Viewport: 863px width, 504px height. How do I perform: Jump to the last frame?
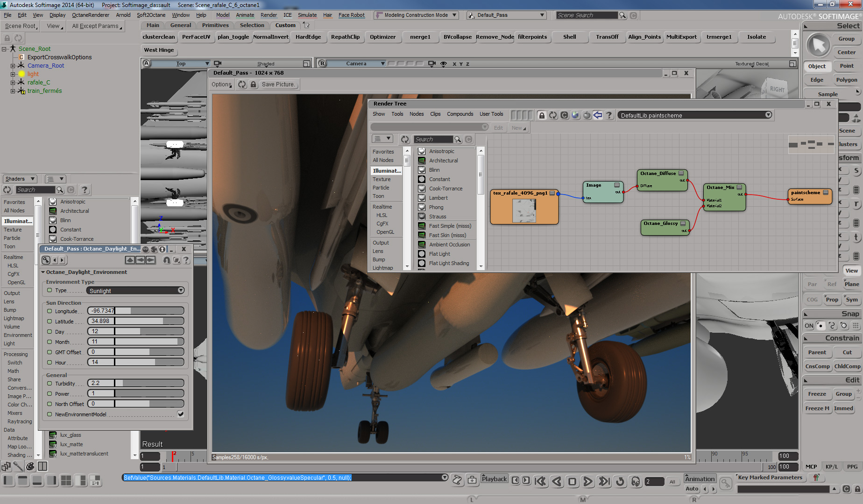604,482
